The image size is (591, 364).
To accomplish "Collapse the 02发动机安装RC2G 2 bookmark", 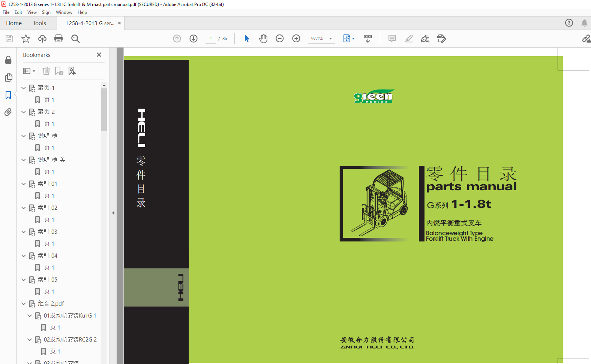I will click(30, 340).
